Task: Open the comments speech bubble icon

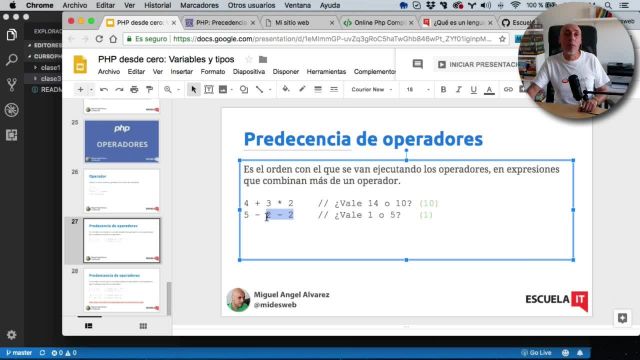Action: pos(417,64)
